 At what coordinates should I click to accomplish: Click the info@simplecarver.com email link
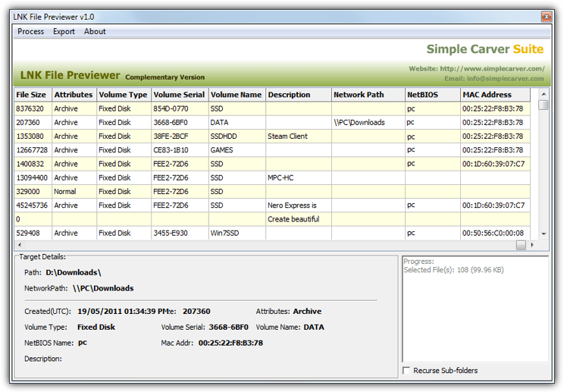pos(505,78)
